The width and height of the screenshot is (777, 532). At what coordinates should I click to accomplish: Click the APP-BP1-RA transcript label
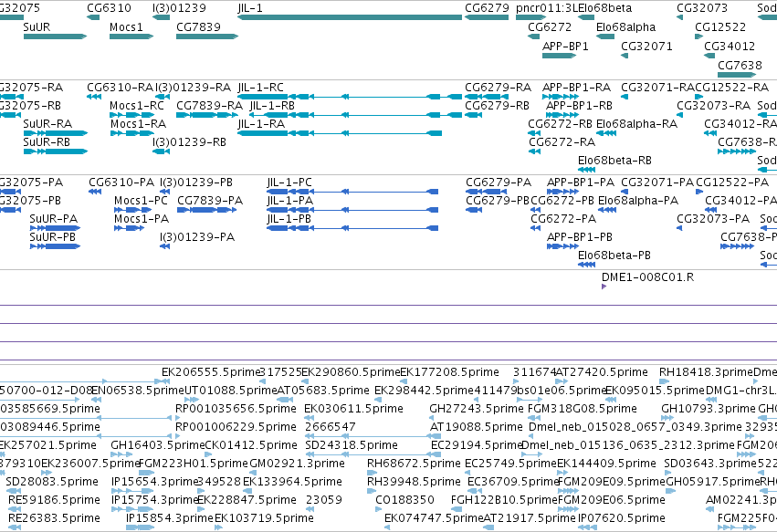pos(576,88)
